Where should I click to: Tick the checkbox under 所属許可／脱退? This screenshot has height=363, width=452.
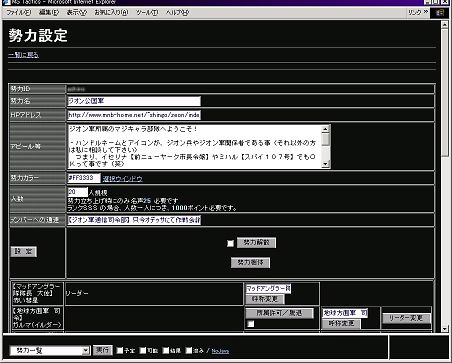pos(251,324)
